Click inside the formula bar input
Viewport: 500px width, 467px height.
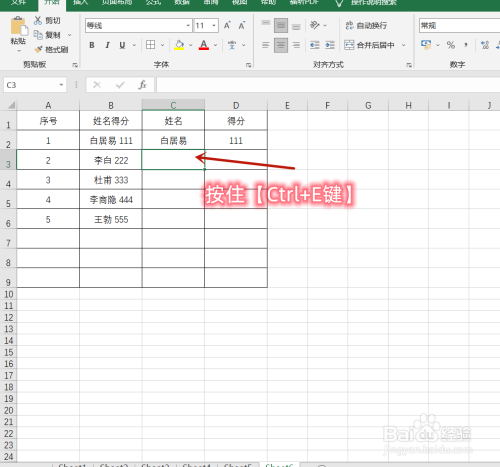328,85
